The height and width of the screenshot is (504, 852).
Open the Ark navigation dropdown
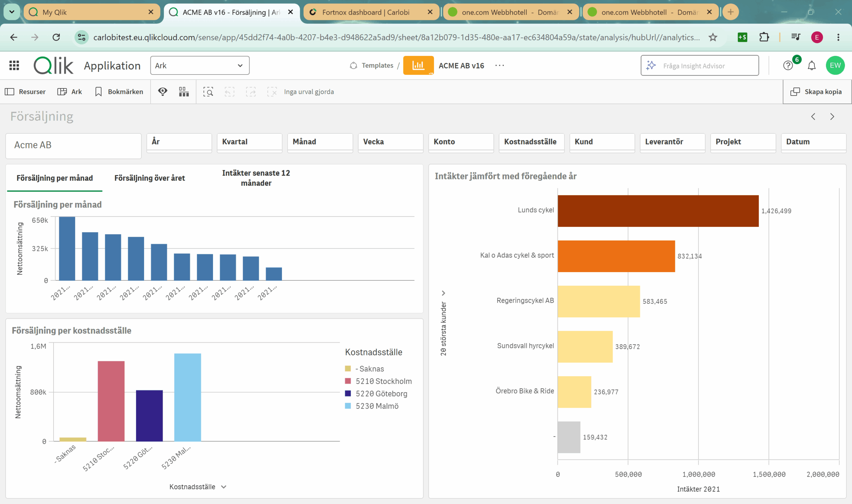tap(200, 66)
